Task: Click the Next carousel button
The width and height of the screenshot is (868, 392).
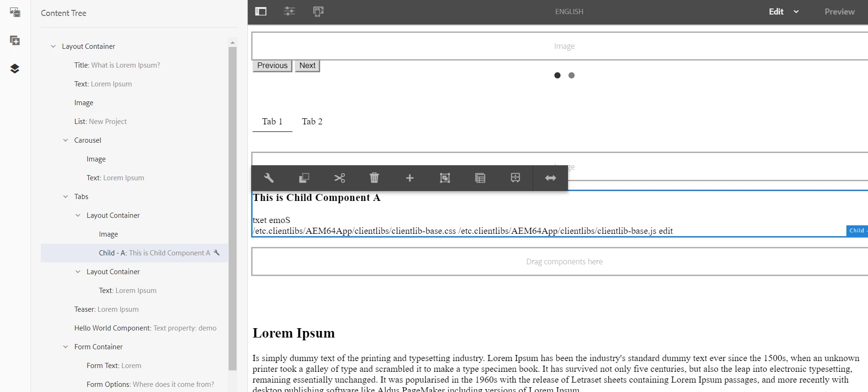Action: point(307,66)
